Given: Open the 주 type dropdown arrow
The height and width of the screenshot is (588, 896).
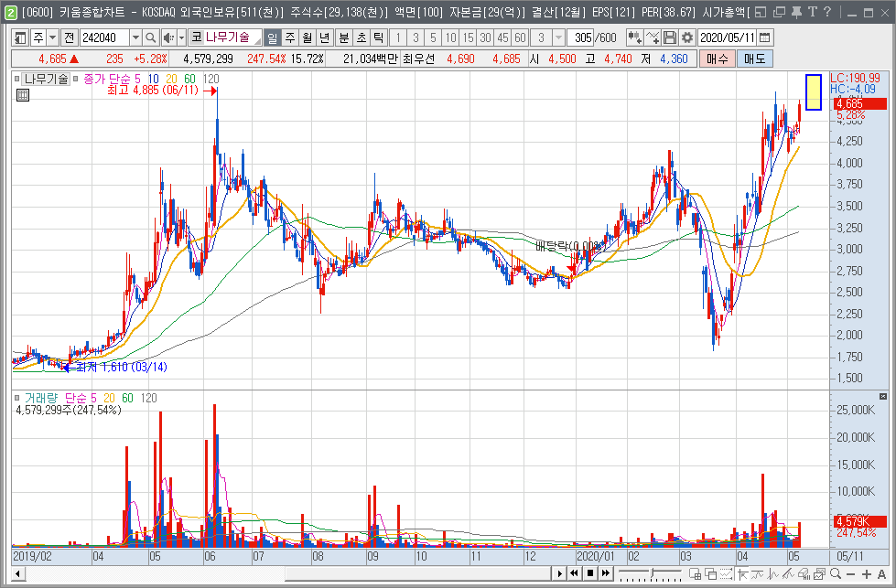Looking at the screenshot, I should 52,37.
